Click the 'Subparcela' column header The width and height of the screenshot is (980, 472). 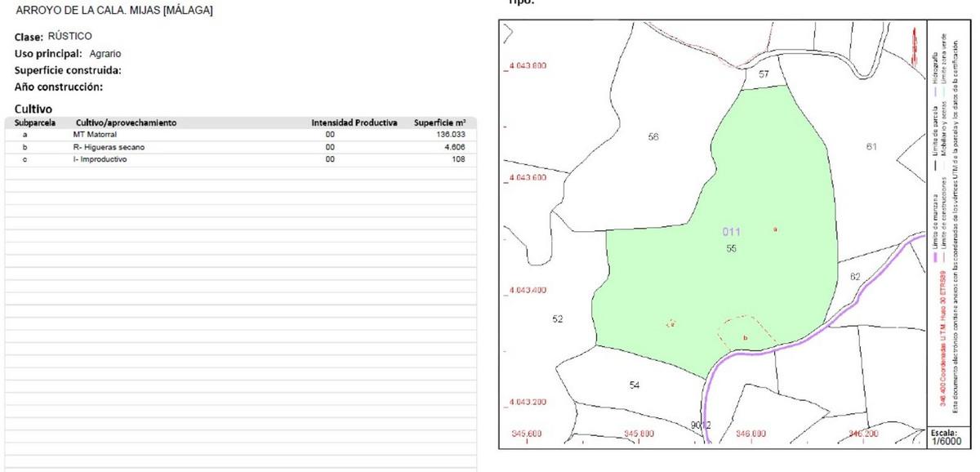(x=35, y=123)
